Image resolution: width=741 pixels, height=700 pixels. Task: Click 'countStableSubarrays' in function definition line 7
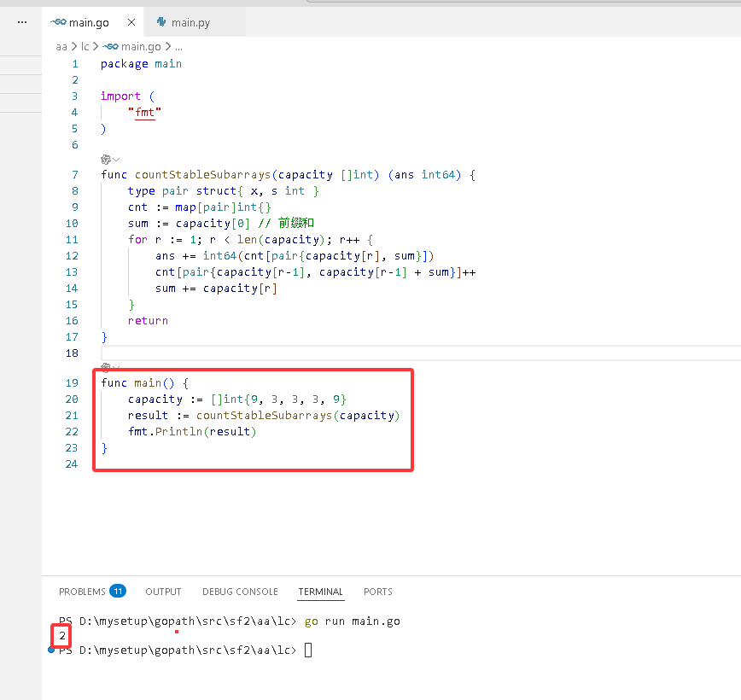coord(202,175)
